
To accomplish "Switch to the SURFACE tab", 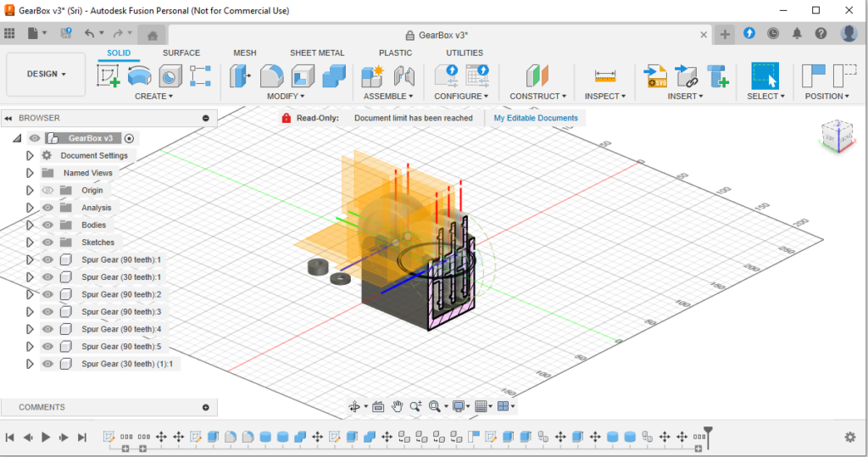I will tap(181, 53).
